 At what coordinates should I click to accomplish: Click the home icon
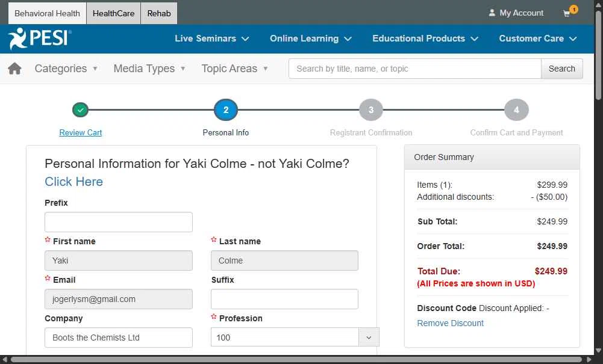(x=14, y=69)
